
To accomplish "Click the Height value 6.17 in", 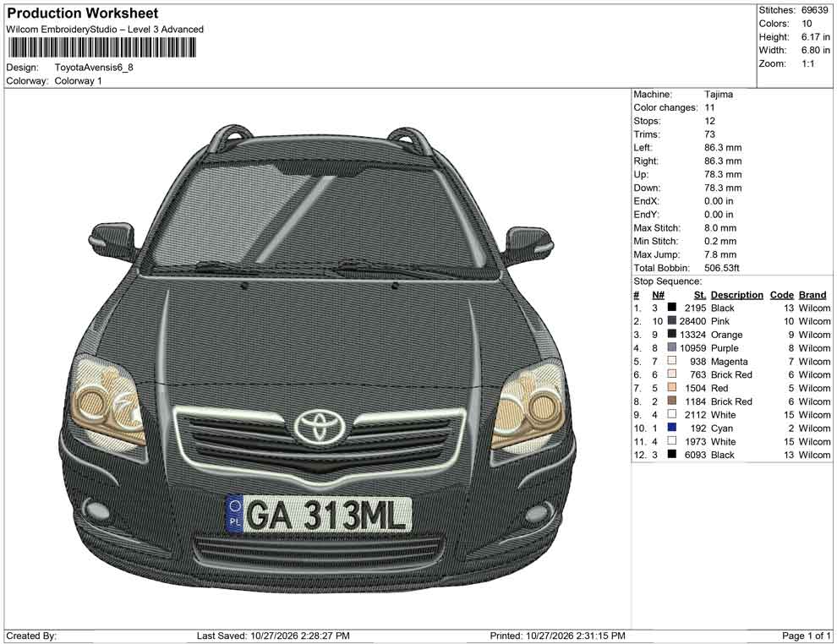I will click(x=815, y=37).
